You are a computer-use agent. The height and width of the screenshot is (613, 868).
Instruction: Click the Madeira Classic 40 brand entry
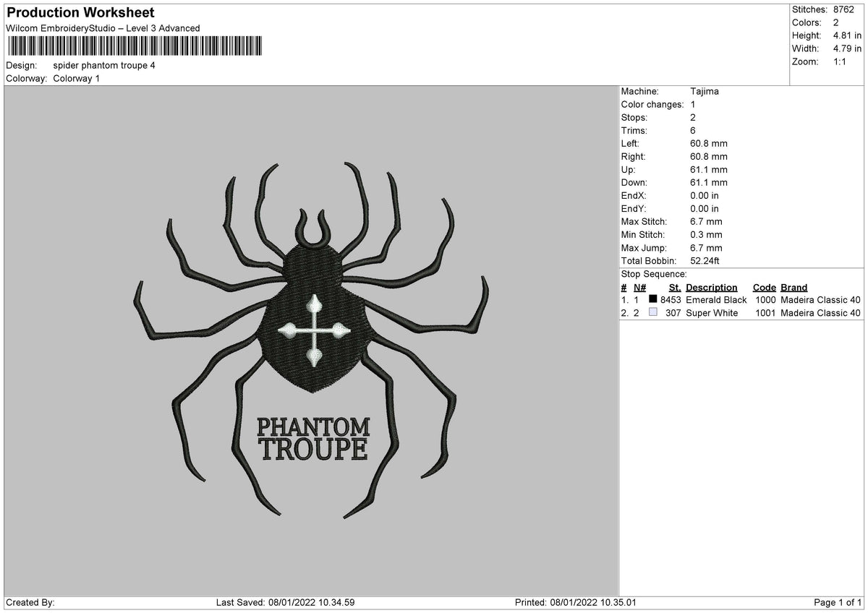point(821,299)
